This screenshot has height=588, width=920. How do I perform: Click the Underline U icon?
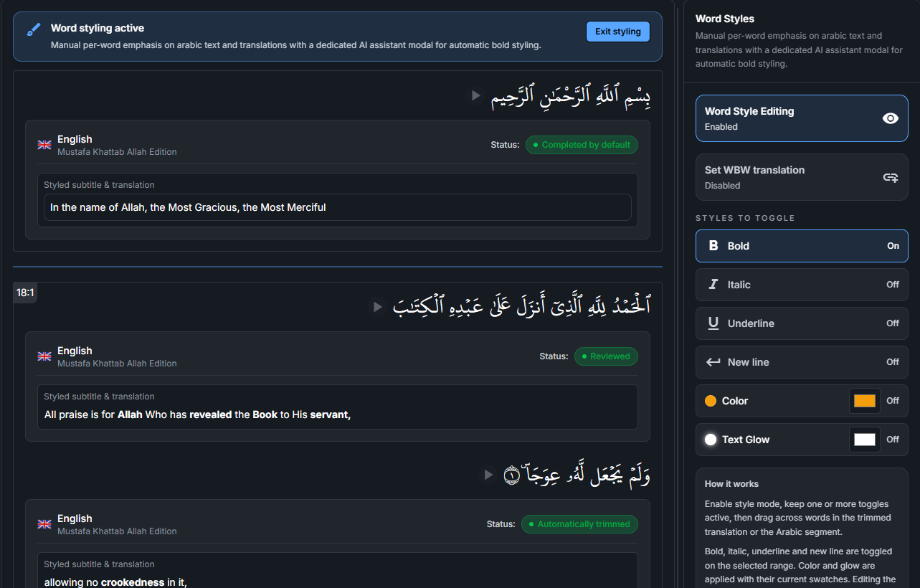click(713, 323)
